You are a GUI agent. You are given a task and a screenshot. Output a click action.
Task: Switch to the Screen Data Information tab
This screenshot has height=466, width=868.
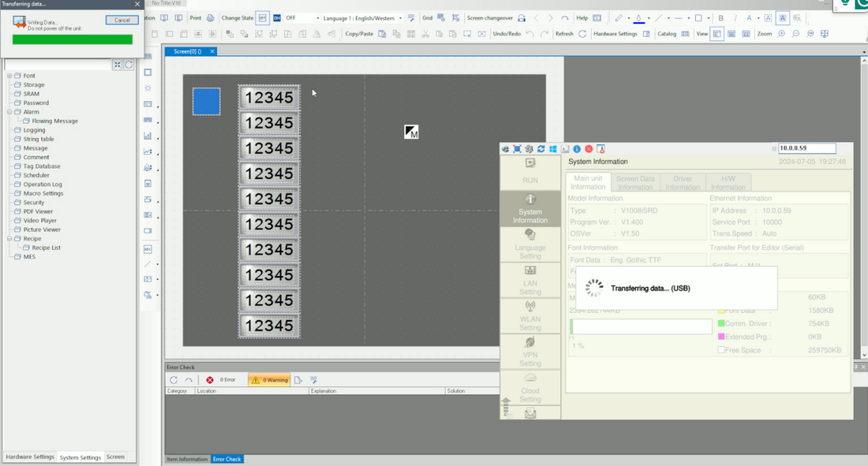[636, 182]
